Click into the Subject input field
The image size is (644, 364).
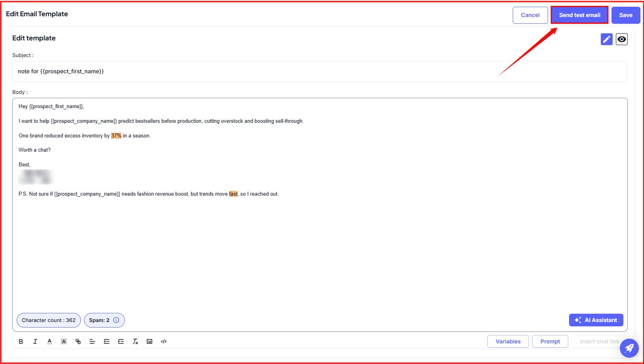[320, 72]
